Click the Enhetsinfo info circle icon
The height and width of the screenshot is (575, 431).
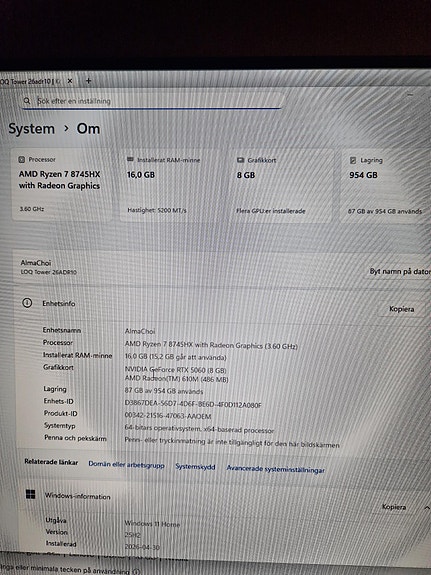(x=27, y=303)
